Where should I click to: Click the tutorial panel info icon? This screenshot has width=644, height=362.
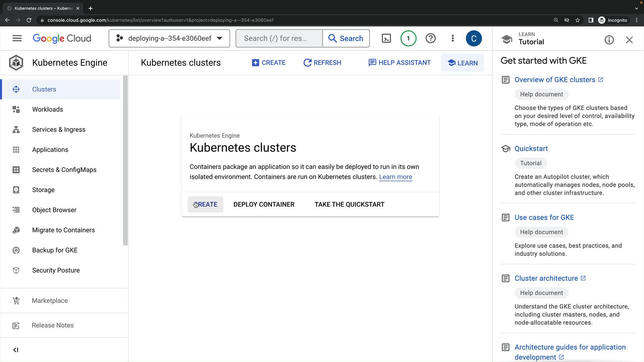click(609, 40)
